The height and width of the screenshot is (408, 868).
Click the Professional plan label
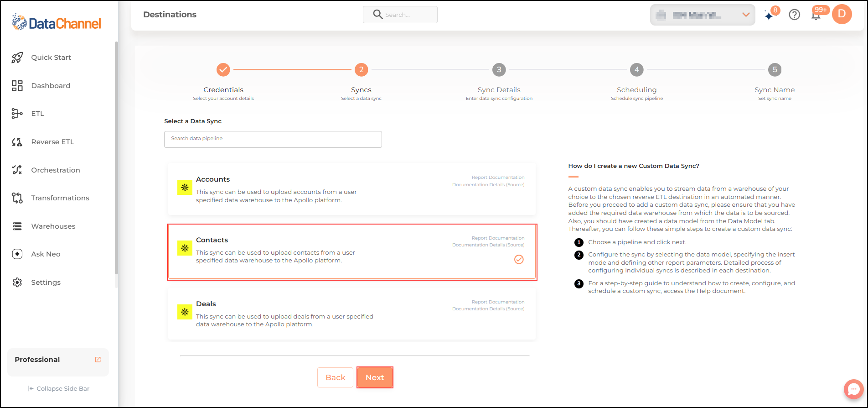coord(37,360)
